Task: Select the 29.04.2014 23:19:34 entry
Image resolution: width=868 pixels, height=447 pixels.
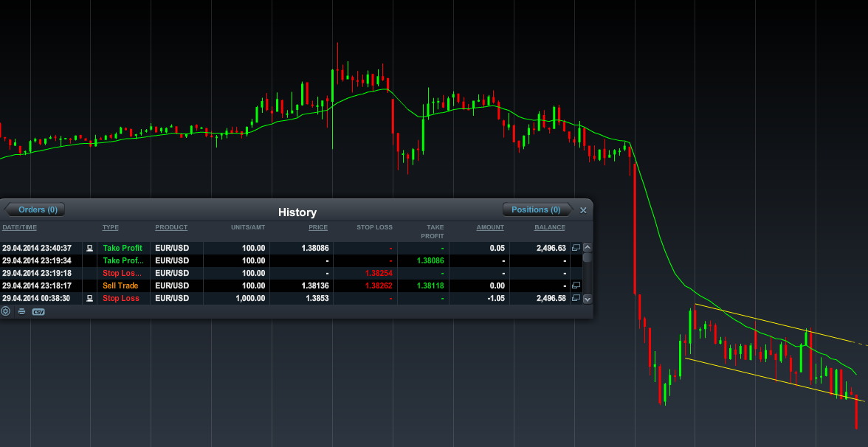Action: point(291,260)
